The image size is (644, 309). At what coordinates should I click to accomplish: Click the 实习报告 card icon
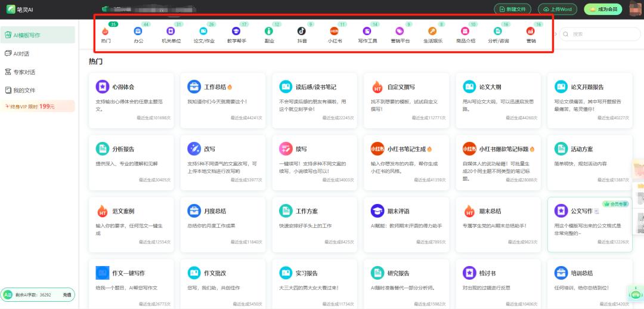pyautogui.click(x=286, y=273)
